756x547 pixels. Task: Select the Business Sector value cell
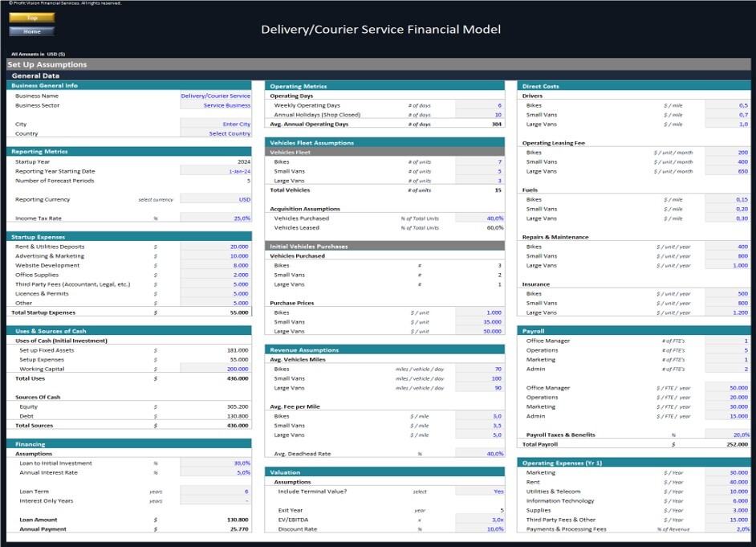216,105
